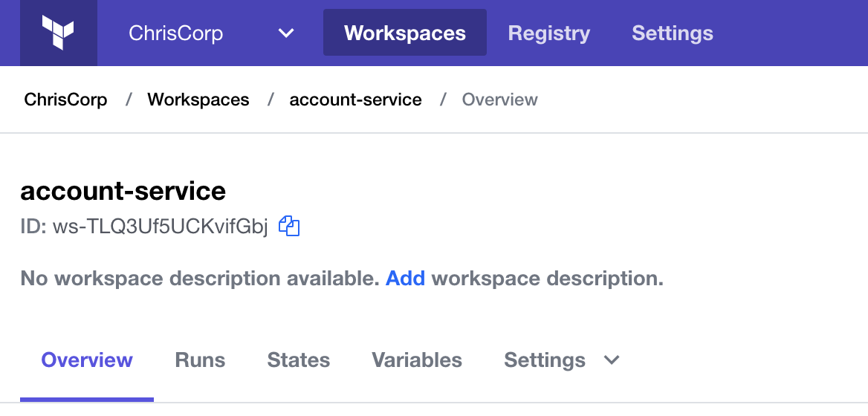Select the Overview tab
Viewport: 868px width, 416px height.
pos(87,360)
